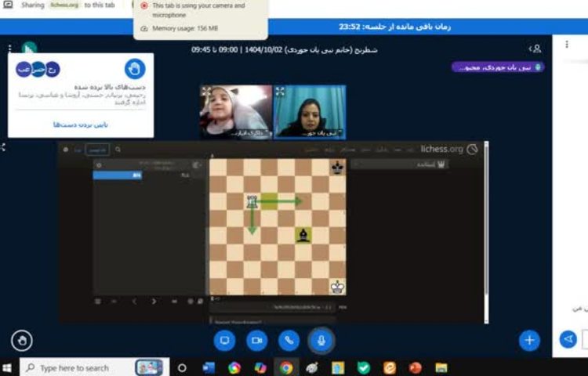Go to the next move arrow
This screenshot has width=588, height=376.
pyautogui.click(x=154, y=301)
